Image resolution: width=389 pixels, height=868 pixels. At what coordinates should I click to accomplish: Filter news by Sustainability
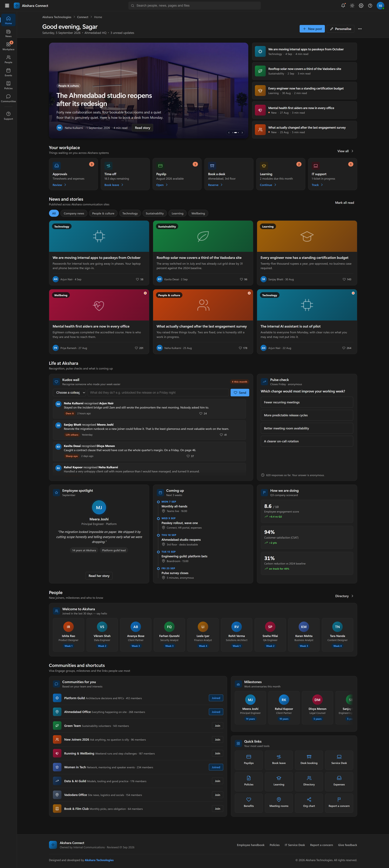(x=155, y=213)
